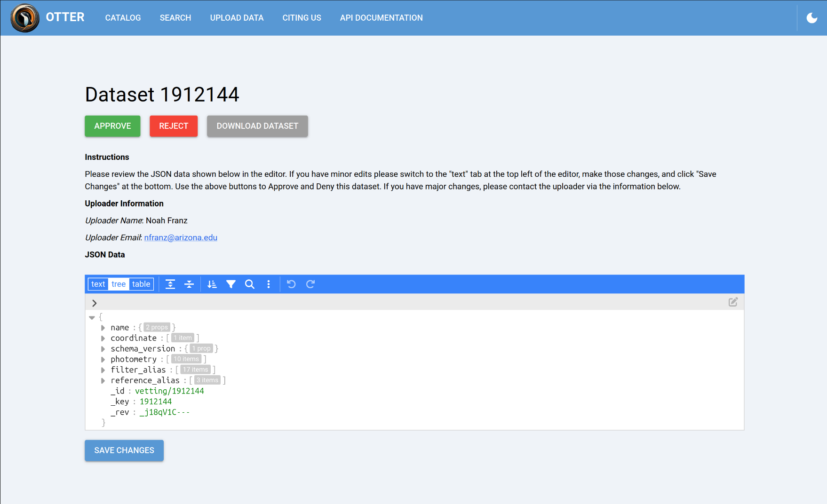827x504 pixels.
Task: Click the redo arrow in editor toolbar
Action: coord(310,284)
